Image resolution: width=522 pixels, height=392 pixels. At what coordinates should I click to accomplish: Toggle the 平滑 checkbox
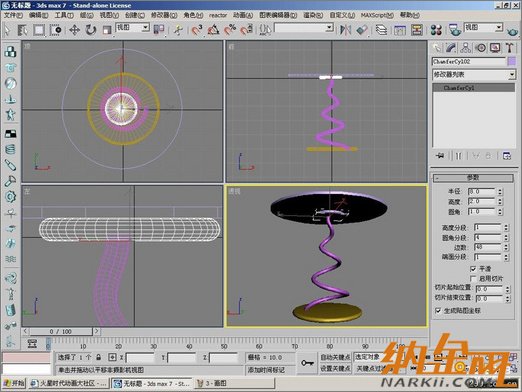(x=473, y=269)
